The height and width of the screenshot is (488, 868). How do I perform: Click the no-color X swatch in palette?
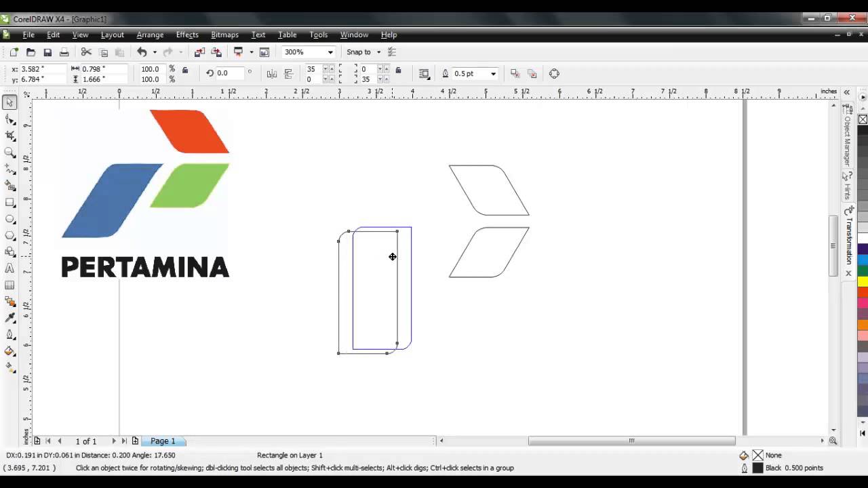click(863, 119)
